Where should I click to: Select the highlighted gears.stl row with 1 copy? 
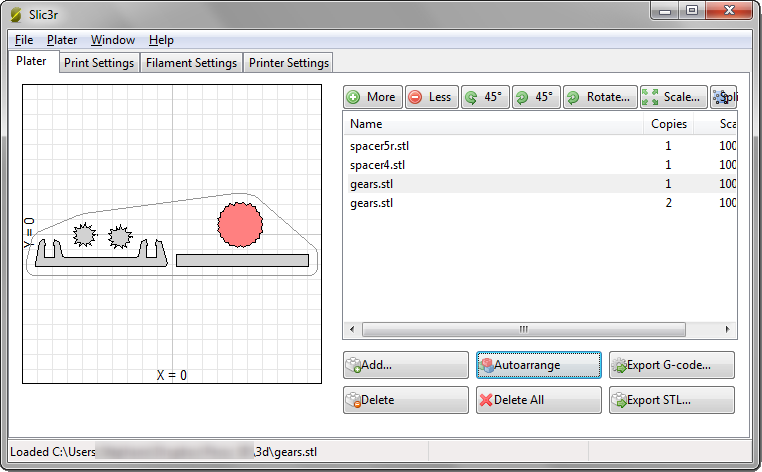click(x=540, y=184)
